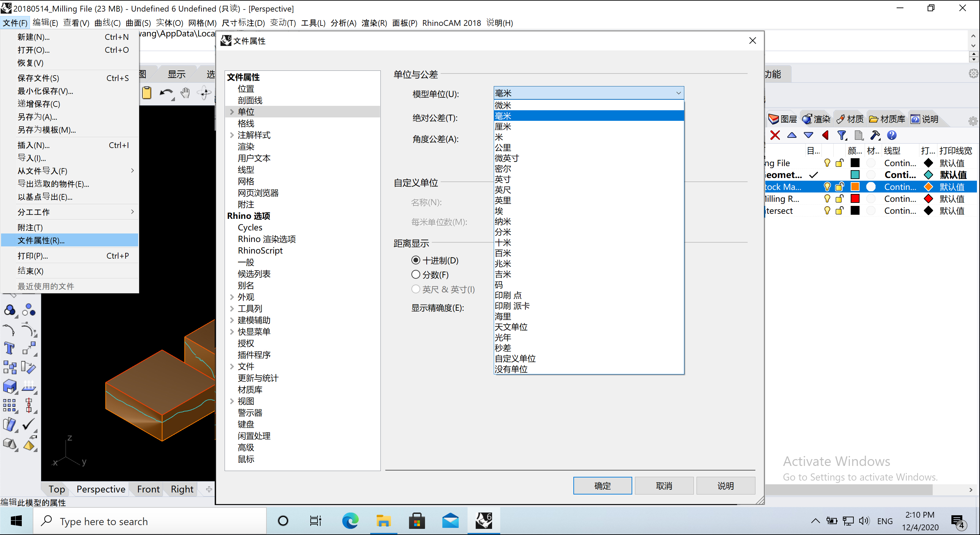980x535 pixels.
Task: Click red color swatch of Milling R... layer
Action: [x=855, y=198]
